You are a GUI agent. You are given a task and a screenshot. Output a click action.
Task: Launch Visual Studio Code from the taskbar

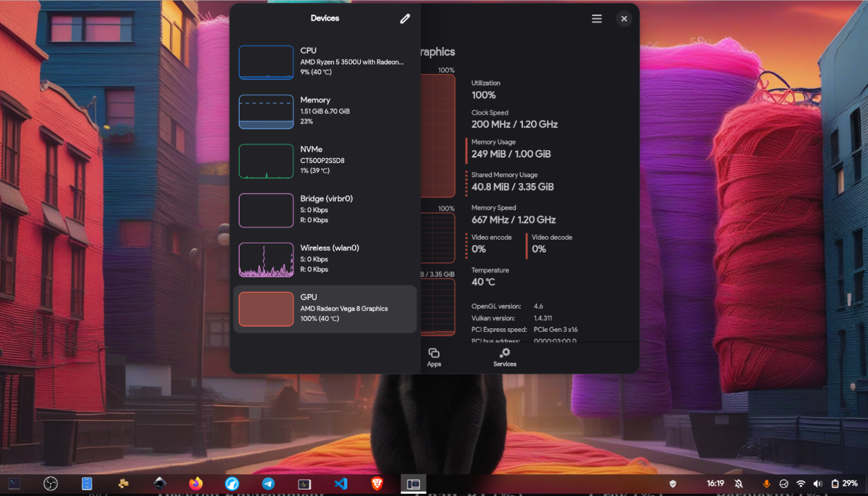341,484
